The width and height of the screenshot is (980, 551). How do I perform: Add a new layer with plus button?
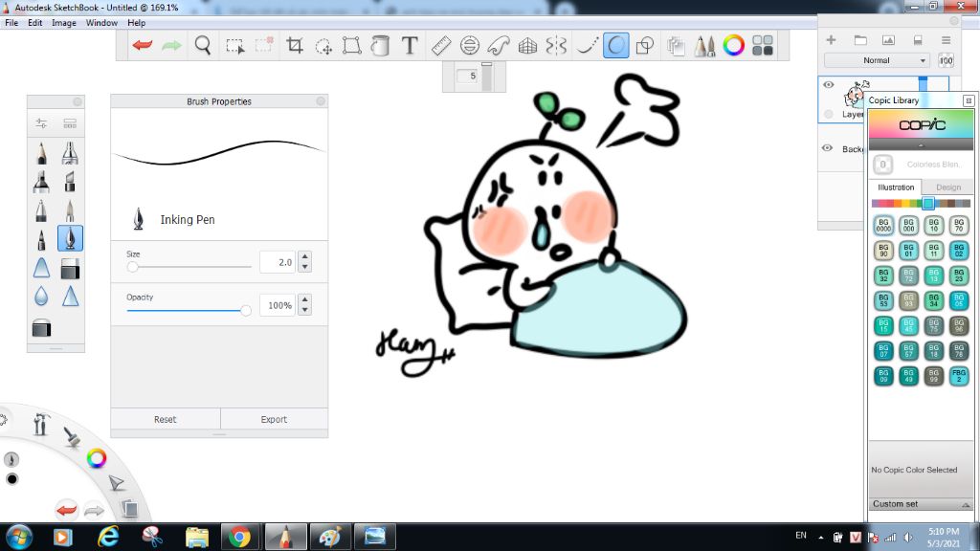(x=831, y=40)
